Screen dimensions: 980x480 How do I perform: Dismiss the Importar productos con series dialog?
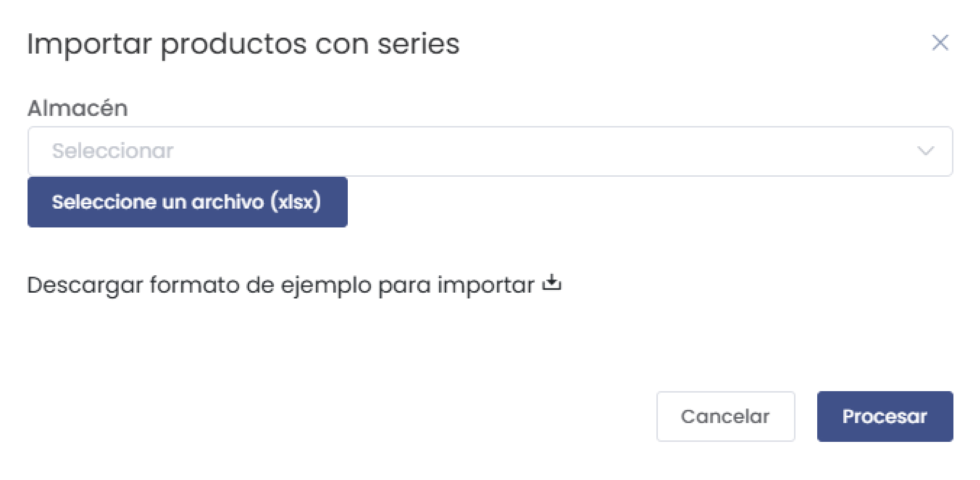click(940, 43)
